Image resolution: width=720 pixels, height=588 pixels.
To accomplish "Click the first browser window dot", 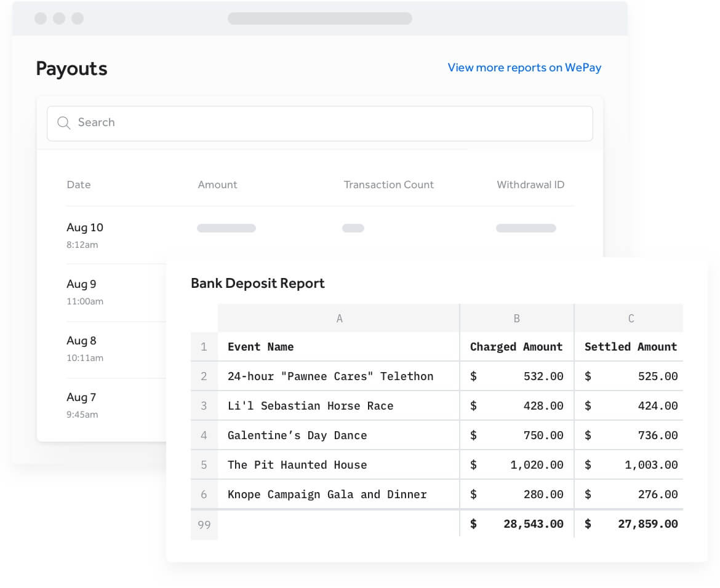I will (x=41, y=18).
